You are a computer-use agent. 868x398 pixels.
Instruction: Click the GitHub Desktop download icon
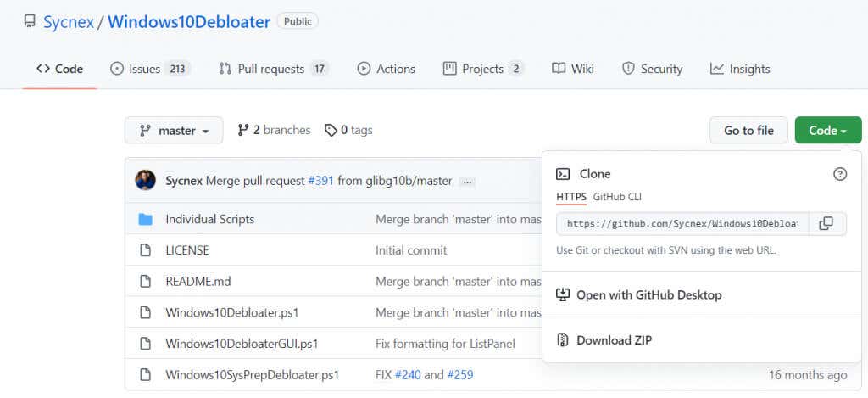[563, 295]
